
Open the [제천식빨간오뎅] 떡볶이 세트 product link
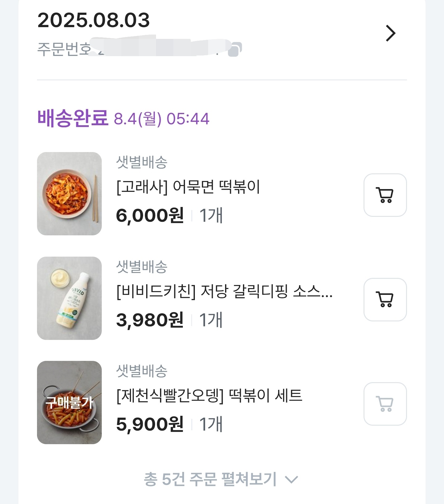pyautogui.click(x=209, y=395)
